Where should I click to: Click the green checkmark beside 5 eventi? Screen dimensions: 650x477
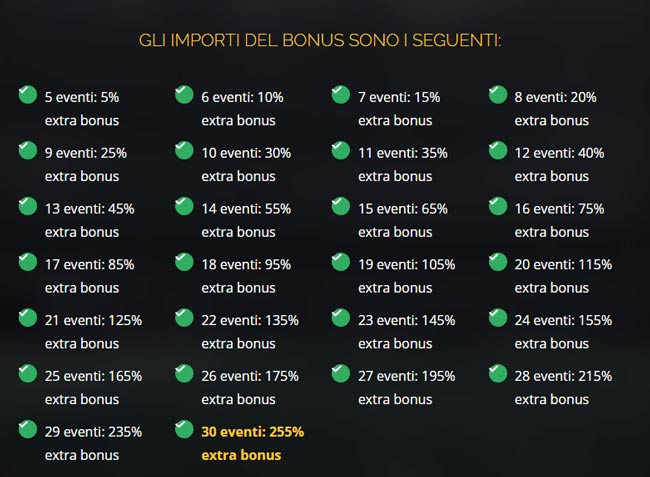28,95
